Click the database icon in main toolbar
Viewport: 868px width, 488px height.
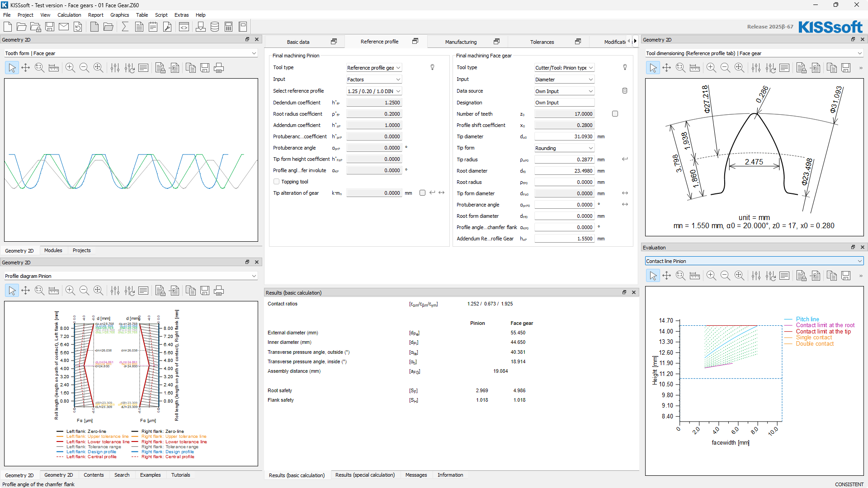[215, 27]
